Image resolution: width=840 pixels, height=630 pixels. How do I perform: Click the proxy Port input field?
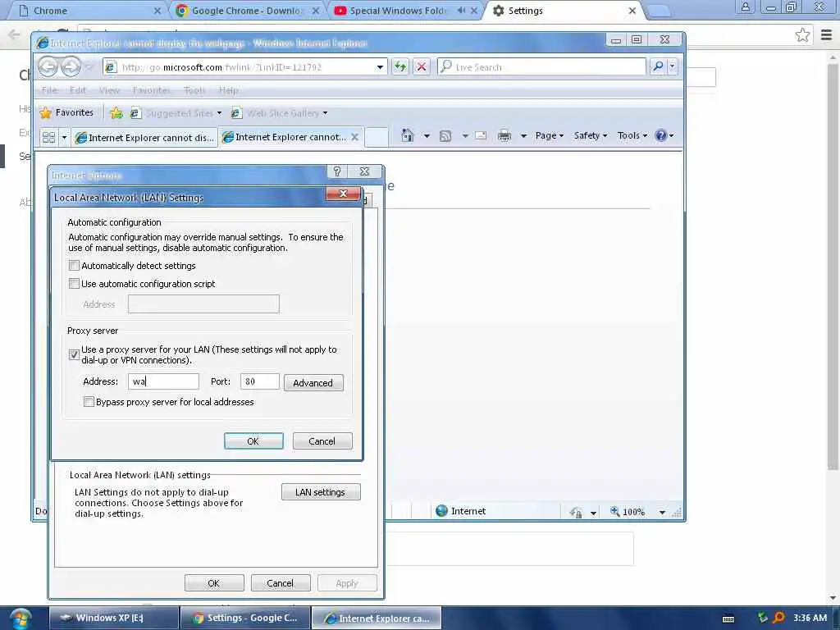(x=260, y=381)
